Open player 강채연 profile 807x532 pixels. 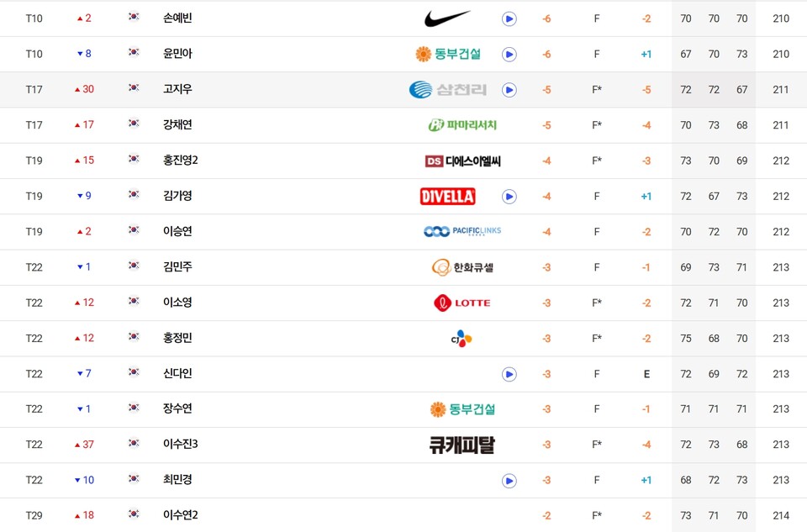point(177,125)
